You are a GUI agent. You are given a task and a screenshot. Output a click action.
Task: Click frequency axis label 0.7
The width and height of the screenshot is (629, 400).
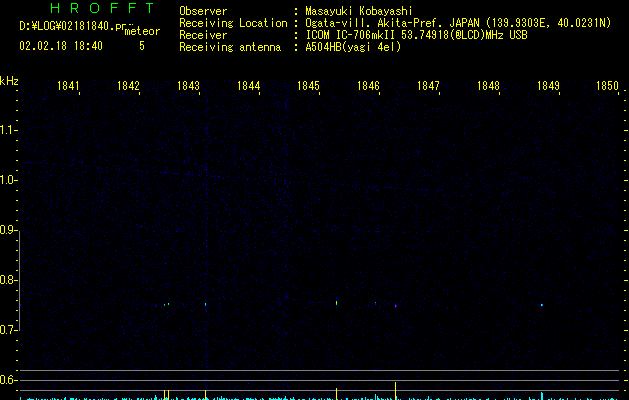8,330
